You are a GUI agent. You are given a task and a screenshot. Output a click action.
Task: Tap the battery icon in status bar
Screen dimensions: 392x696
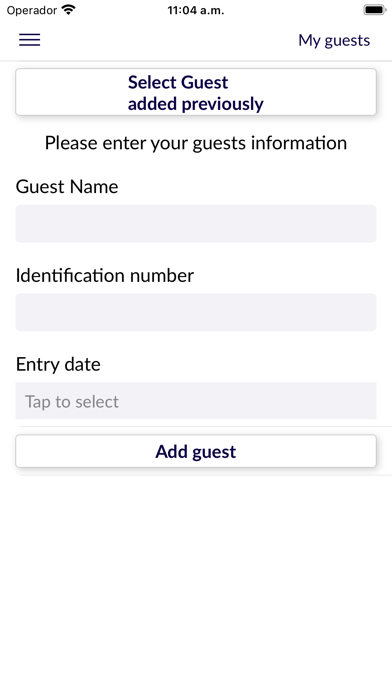tap(374, 10)
